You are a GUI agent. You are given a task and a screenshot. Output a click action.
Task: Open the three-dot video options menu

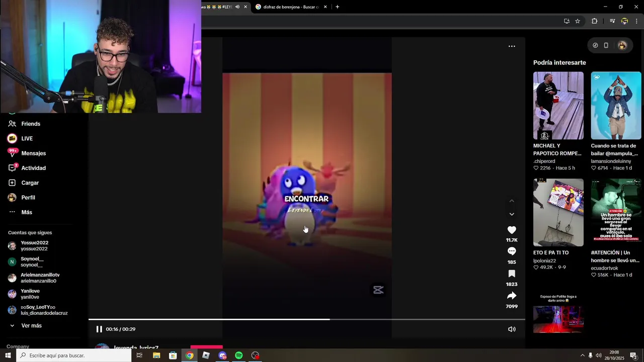(x=512, y=46)
